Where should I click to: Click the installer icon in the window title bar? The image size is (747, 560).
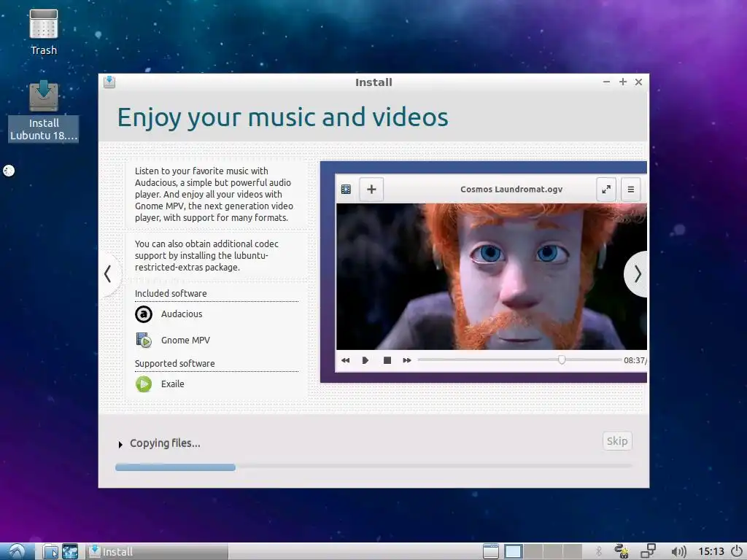(x=109, y=82)
